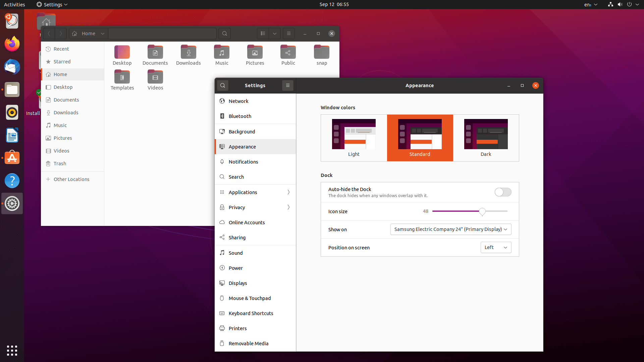Viewport: 644px width, 362px height.
Task: Open Displays in Settings sidebar
Action: [255, 283]
